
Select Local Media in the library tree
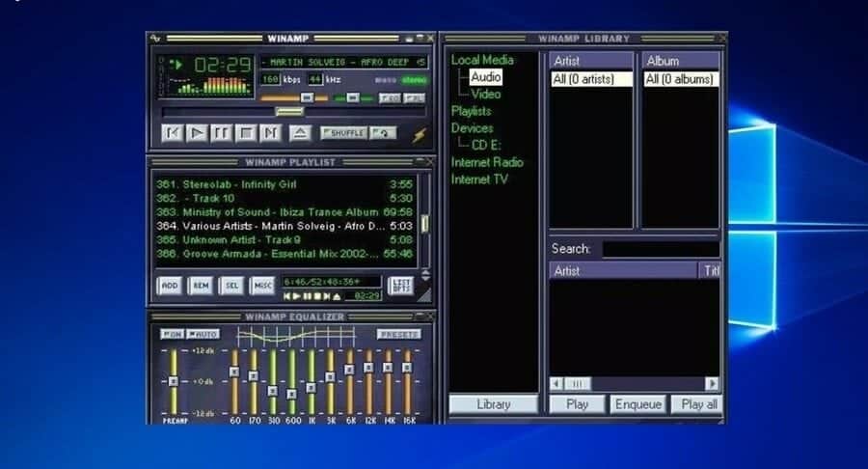point(482,60)
